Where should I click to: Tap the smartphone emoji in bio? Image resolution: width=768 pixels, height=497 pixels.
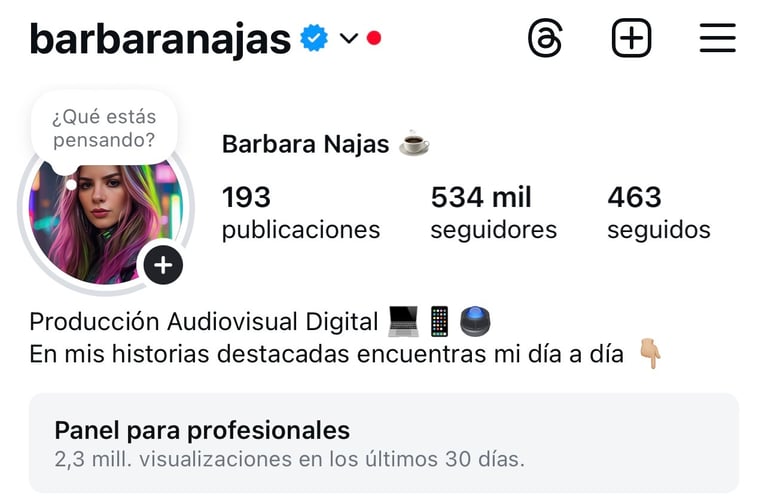[439, 322]
